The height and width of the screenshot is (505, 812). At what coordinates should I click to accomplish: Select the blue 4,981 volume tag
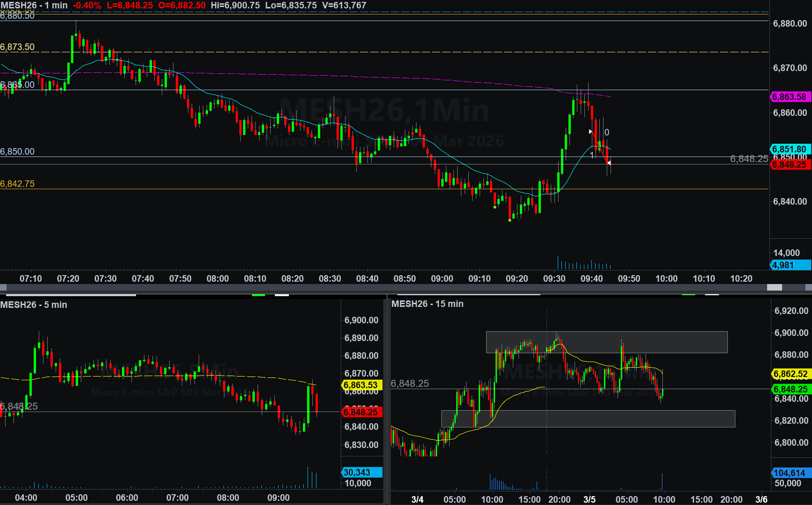coord(790,265)
